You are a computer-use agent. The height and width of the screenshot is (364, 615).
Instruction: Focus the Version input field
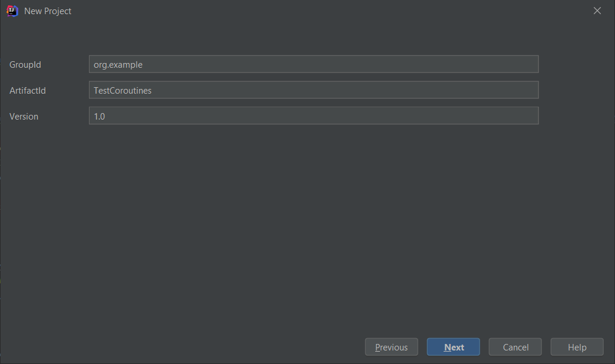[313, 116]
